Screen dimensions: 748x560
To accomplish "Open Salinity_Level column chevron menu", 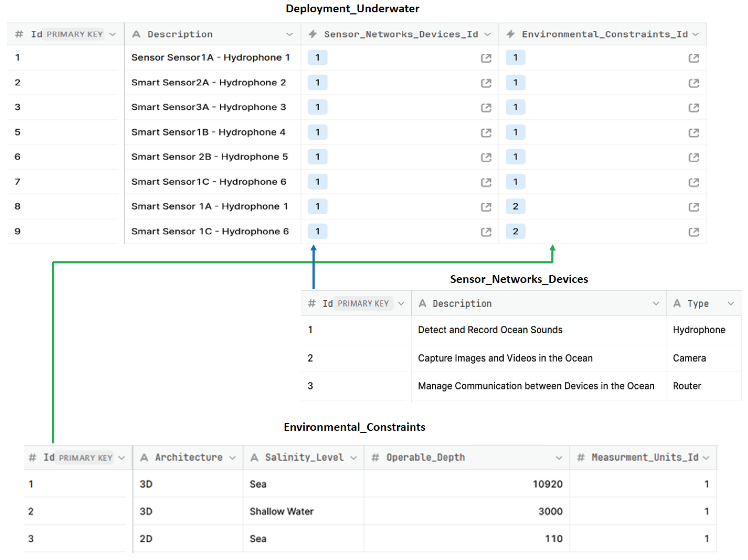I will [x=353, y=458].
